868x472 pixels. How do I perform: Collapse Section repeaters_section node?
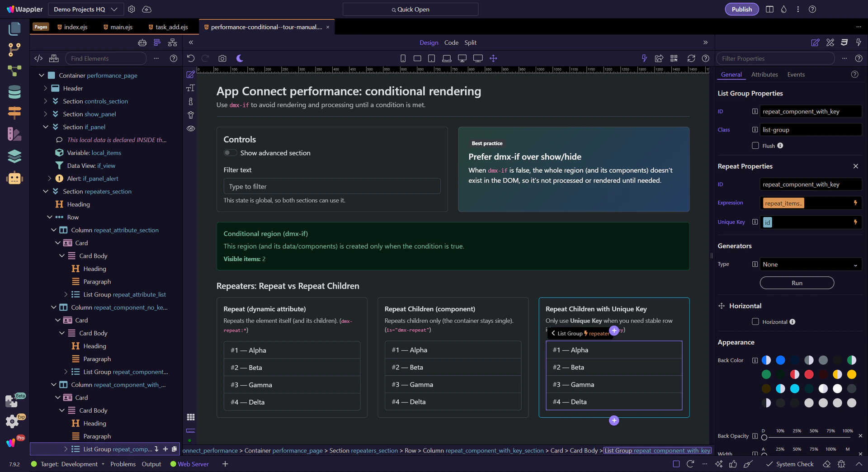click(45, 191)
